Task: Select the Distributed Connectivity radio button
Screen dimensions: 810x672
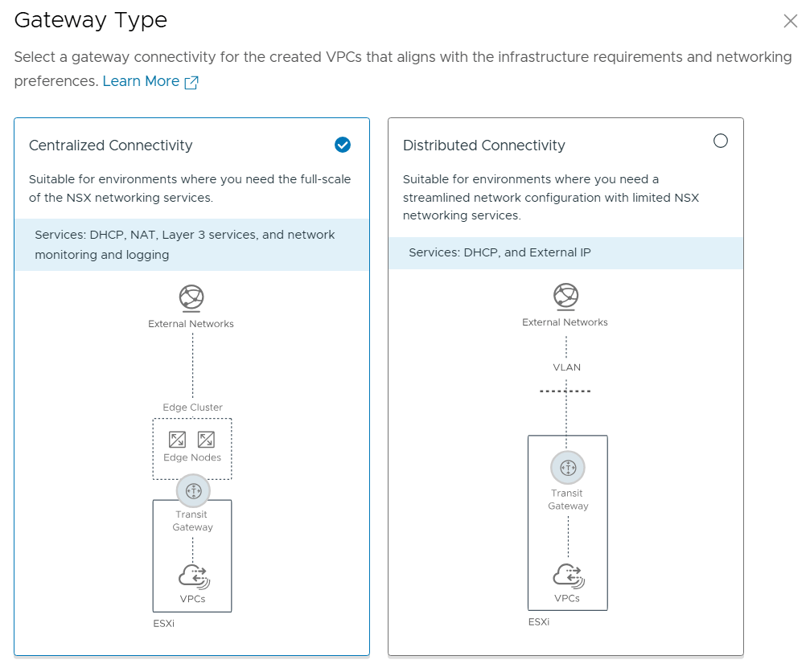Action: point(721,141)
